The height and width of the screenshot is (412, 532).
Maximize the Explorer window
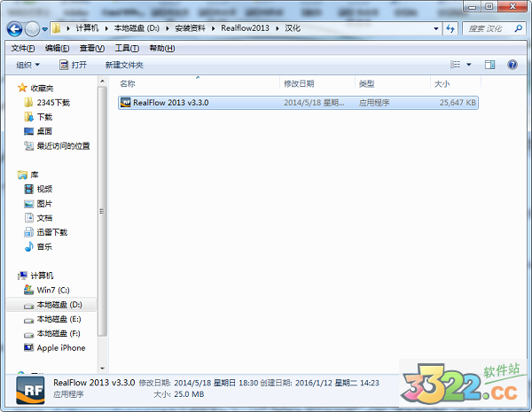click(489, 6)
